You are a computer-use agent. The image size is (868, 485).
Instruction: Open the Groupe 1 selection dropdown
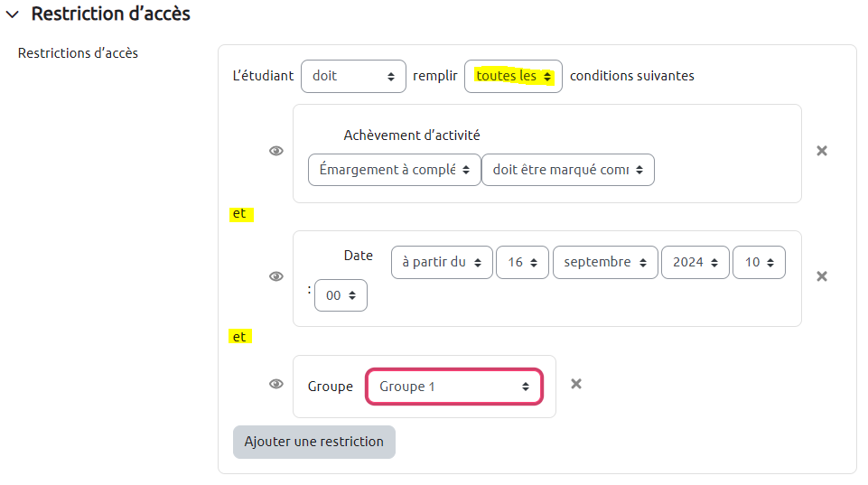[453, 387]
